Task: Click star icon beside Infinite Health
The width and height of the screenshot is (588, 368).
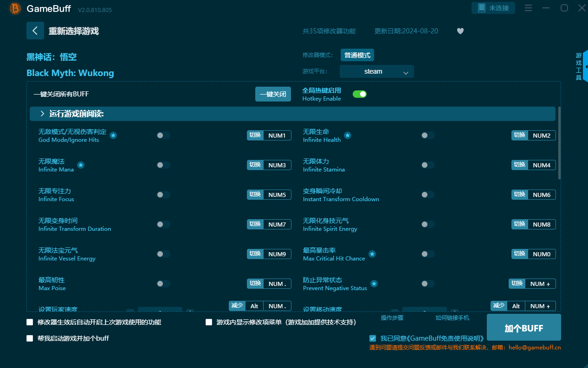Action: click(347, 135)
